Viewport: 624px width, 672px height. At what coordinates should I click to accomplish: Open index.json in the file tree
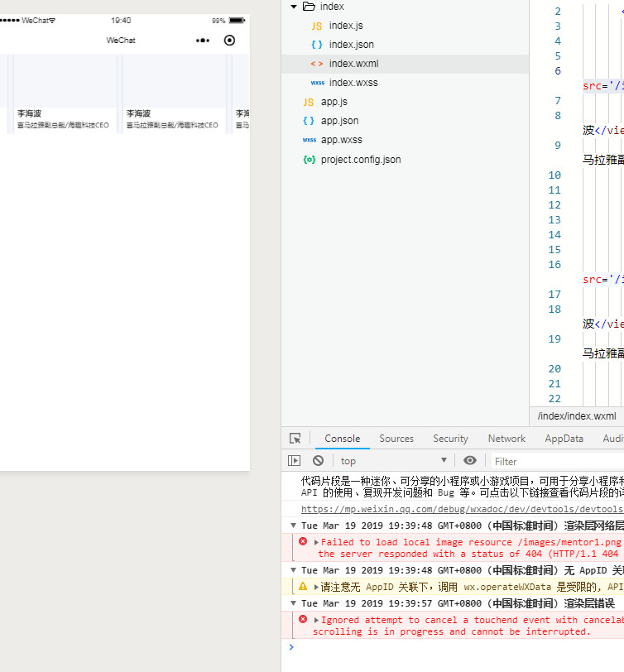coord(351,45)
